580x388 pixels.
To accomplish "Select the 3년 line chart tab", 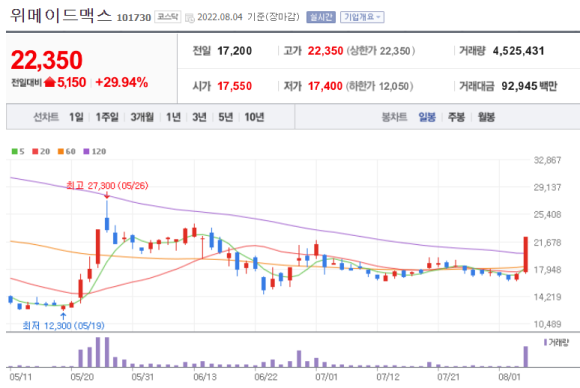I will pyautogui.click(x=199, y=117).
